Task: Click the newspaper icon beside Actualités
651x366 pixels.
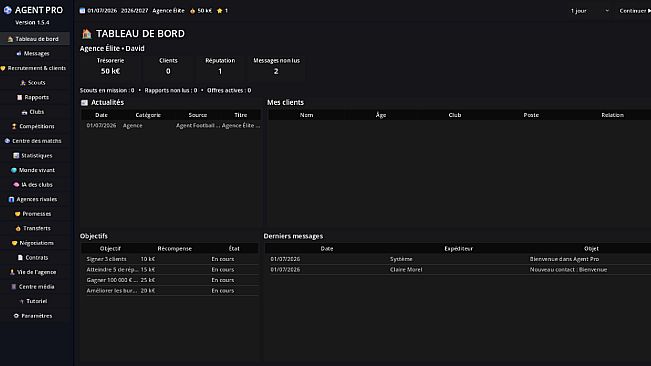Action: (84, 102)
